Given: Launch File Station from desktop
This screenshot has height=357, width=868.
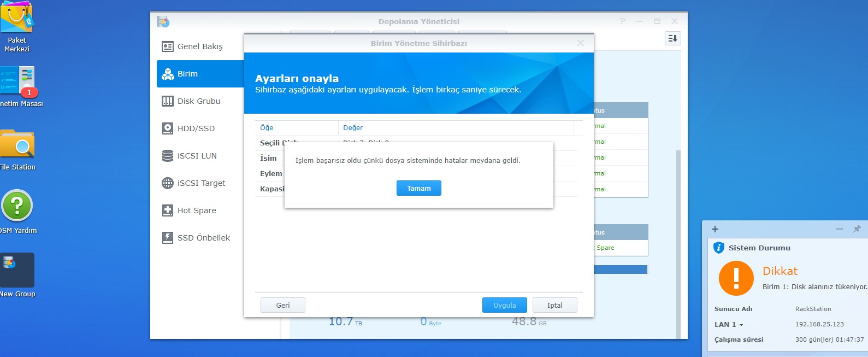Looking at the screenshot, I should [17, 145].
